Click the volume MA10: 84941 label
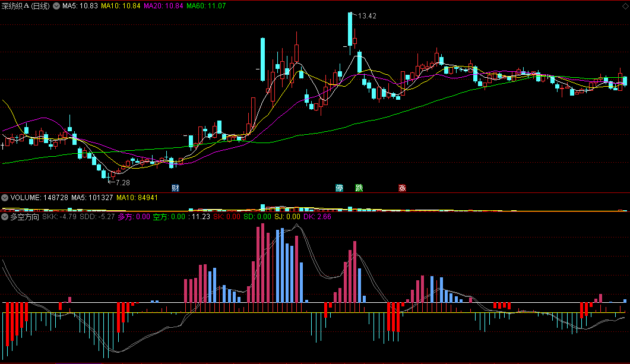 click(x=137, y=198)
